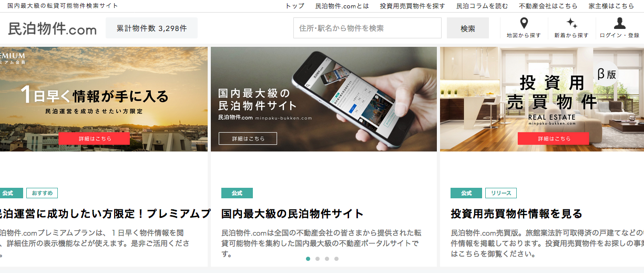Select the third carousel dot

coord(327,259)
